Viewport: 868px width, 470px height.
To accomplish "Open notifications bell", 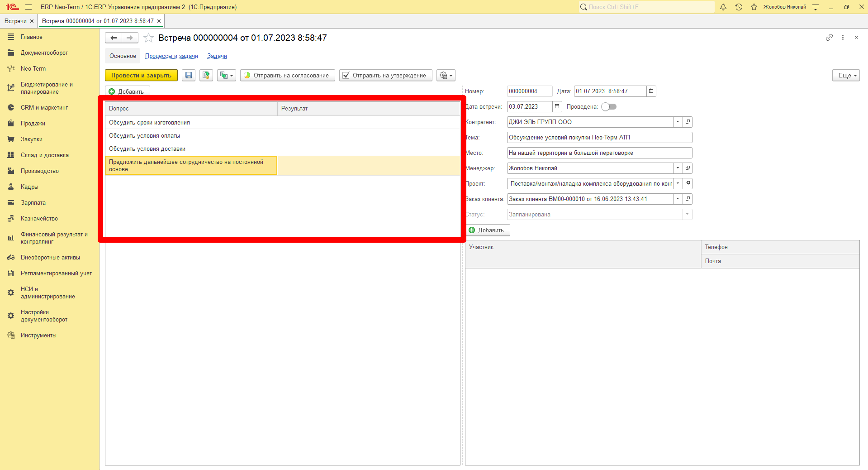I will pos(723,7).
